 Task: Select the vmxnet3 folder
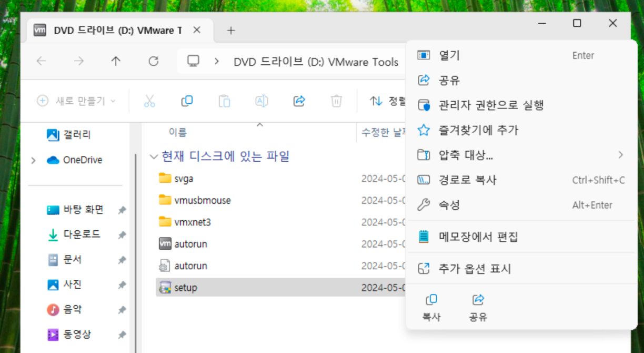pyautogui.click(x=281, y=222)
